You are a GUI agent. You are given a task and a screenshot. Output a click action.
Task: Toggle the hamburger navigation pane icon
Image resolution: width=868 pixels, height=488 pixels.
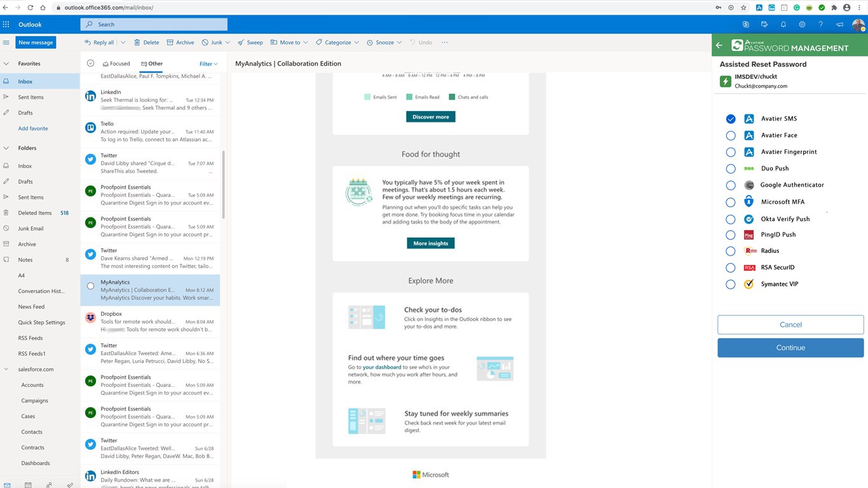click(6, 43)
